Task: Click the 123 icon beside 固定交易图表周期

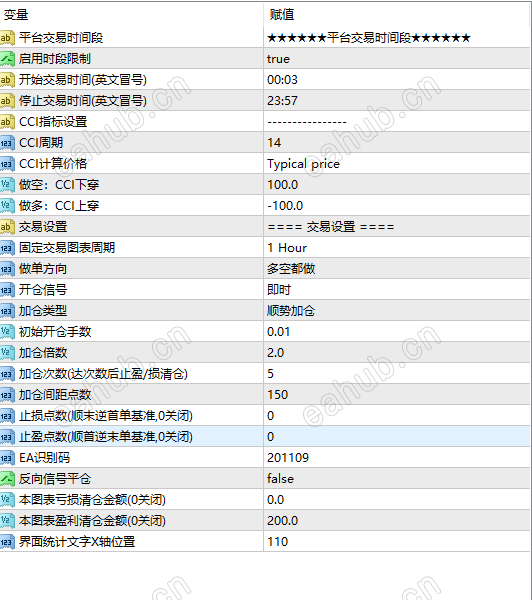Action: click(x=7, y=248)
